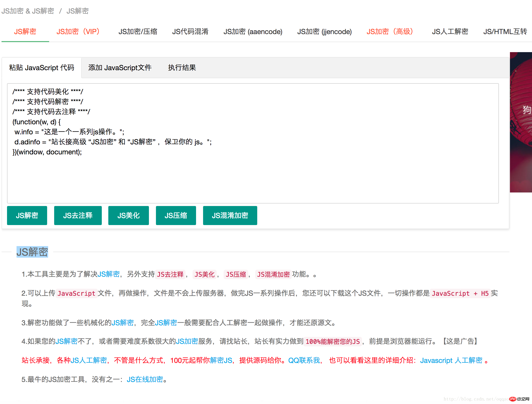The width and height of the screenshot is (532, 404).
Task: Switch to 添加 JavaScript文件 panel tab
Action: pyautogui.click(x=120, y=68)
